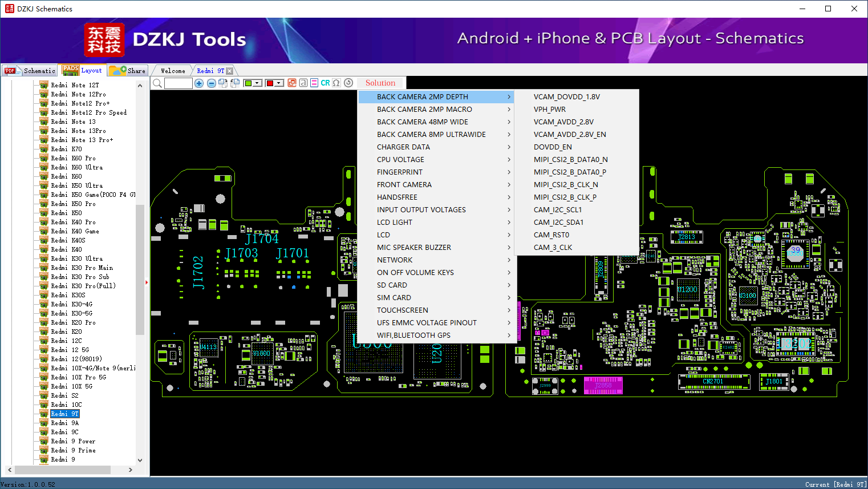Image resolution: width=868 pixels, height=489 pixels.
Task: Click the horizontal scrollbar right arrow
Action: pos(131,470)
